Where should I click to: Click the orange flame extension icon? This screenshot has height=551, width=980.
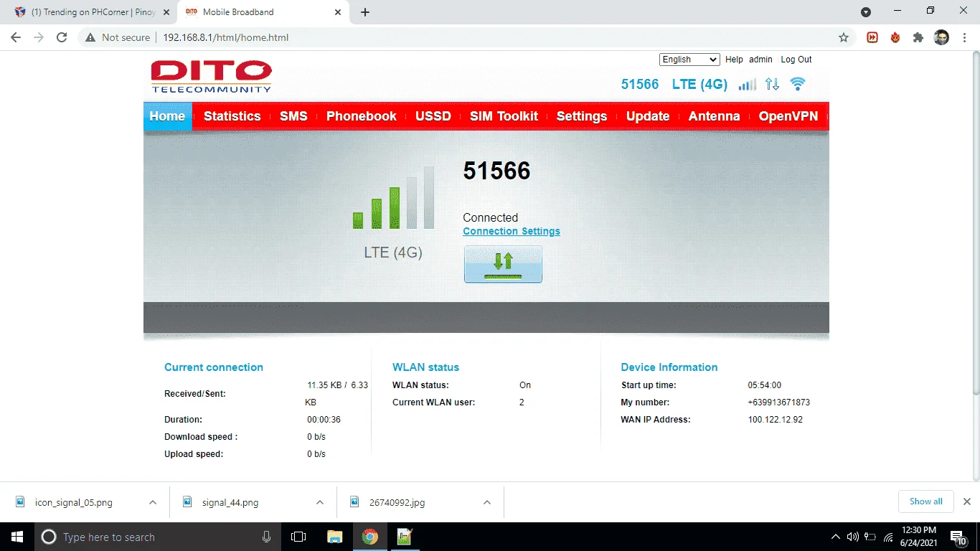(x=895, y=37)
